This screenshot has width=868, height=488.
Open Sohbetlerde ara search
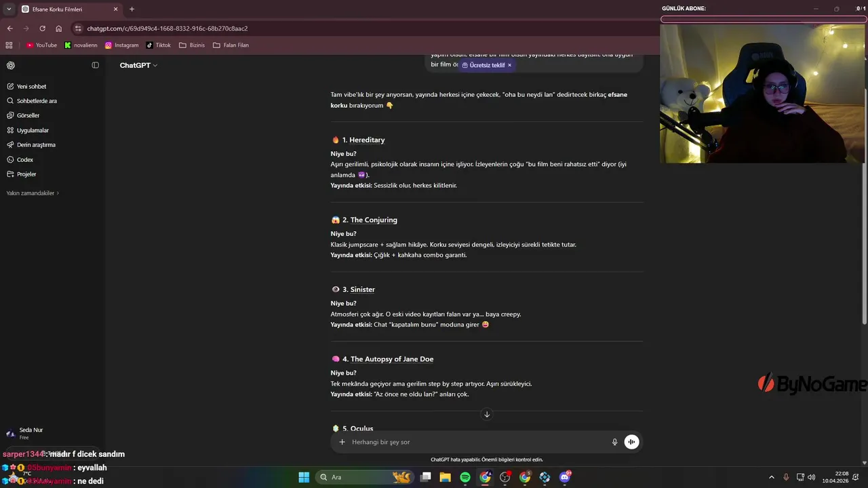[x=32, y=101]
